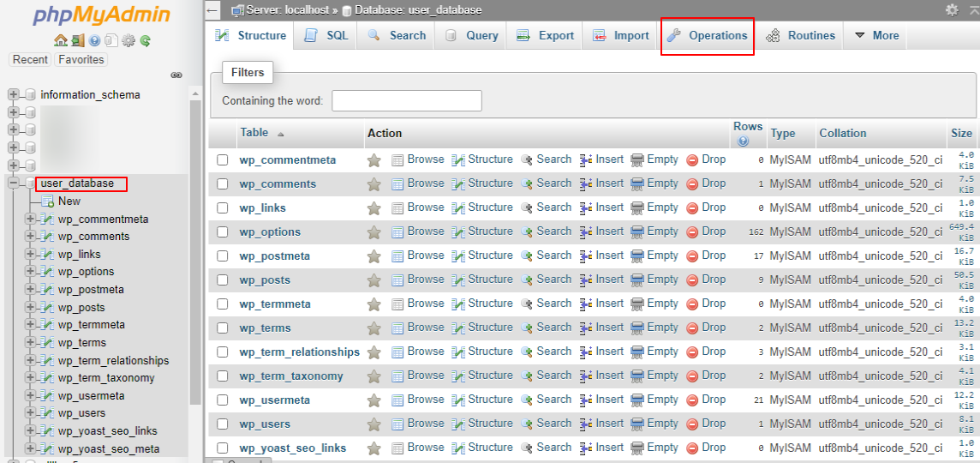Click the Rows column help icon

(x=743, y=141)
